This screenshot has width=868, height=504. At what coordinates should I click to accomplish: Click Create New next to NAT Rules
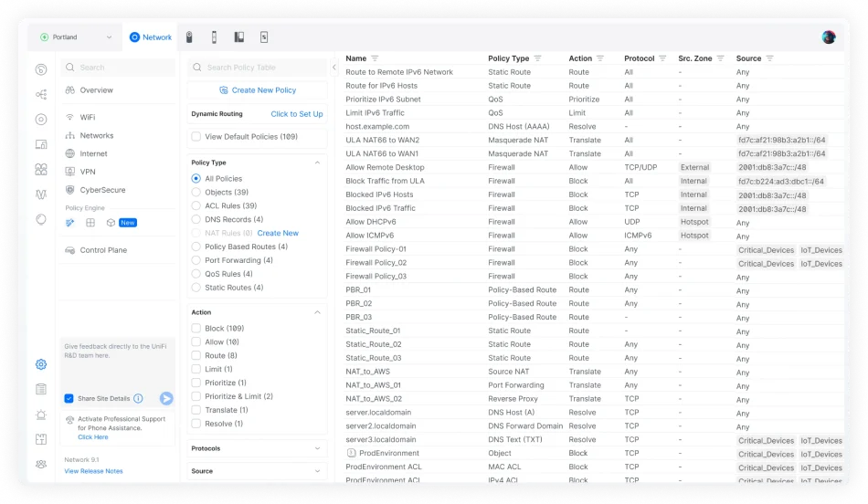pyautogui.click(x=278, y=234)
